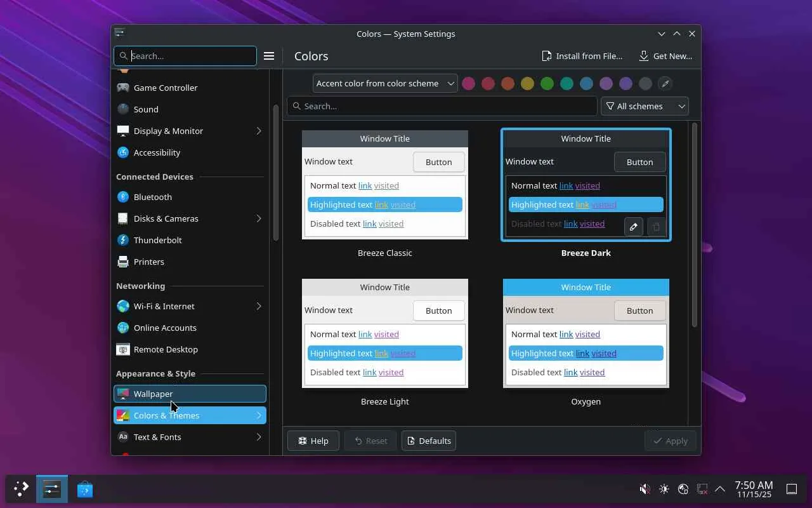The height and width of the screenshot is (508, 812).
Task: Select the Accessibility icon in the sidebar
Action: pyautogui.click(x=123, y=152)
